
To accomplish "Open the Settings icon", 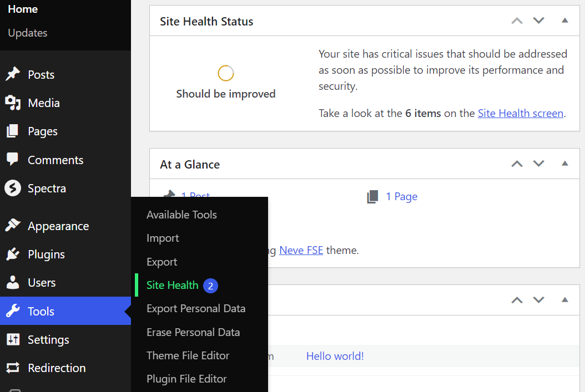I will coord(14,339).
